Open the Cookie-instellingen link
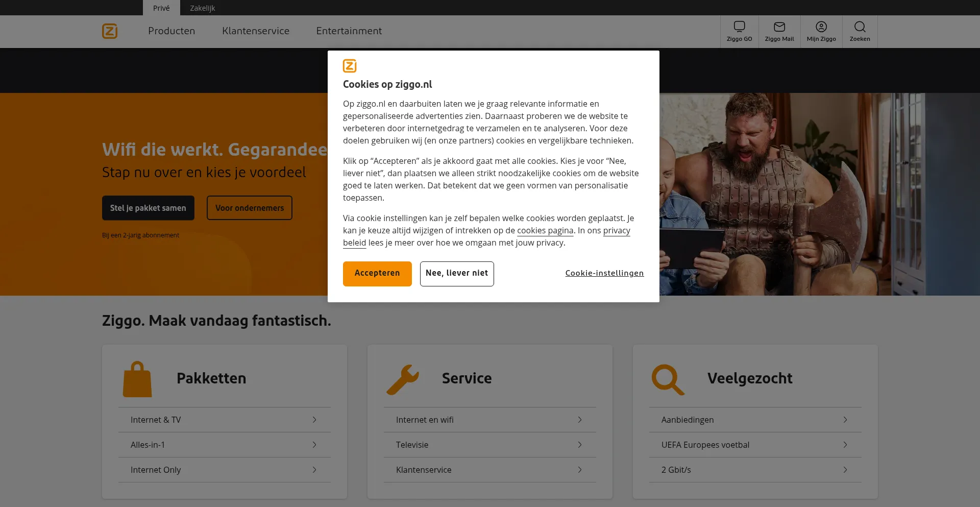Screen dimensions: 980x507 (x=604, y=274)
